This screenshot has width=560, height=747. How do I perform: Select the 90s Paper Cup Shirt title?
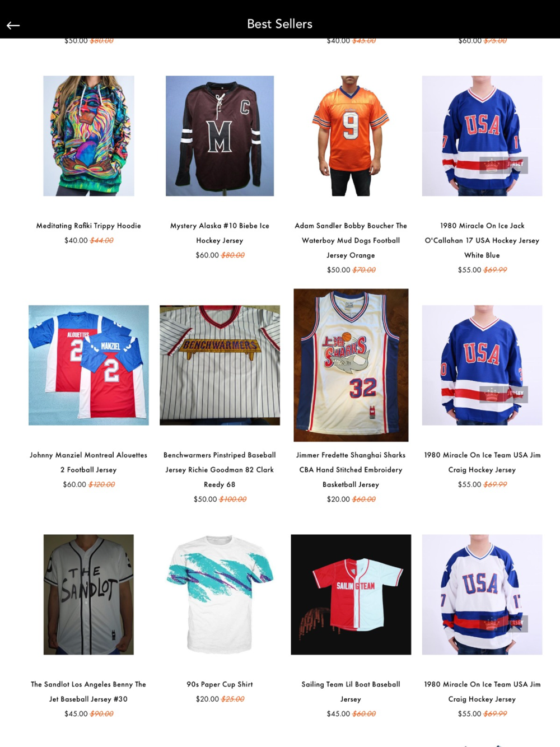pyautogui.click(x=220, y=684)
